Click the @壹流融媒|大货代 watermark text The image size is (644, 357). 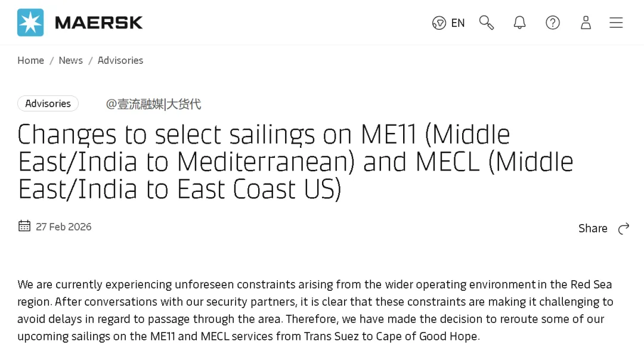[153, 104]
